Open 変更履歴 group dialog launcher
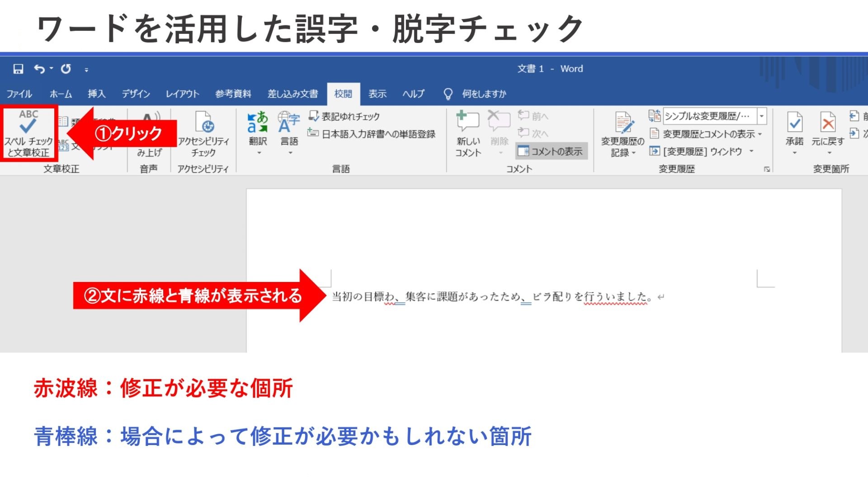Viewport: 868px width, 488px height. [767, 169]
